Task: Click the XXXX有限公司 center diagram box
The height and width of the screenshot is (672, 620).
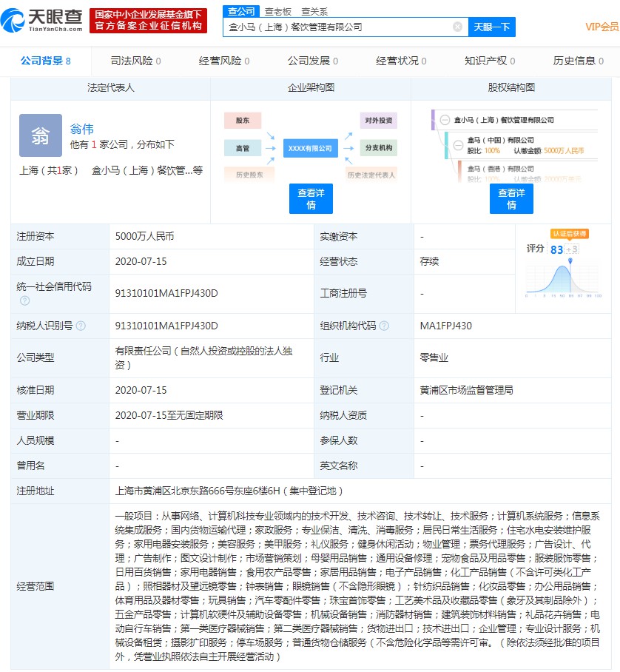Action: (x=310, y=148)
